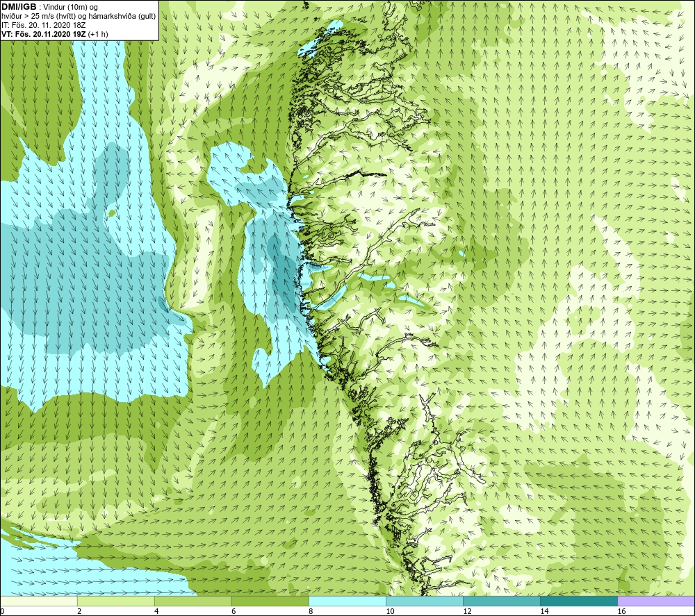
Task: Click the 4–6 green legend swatch
Action: point(193,601)
